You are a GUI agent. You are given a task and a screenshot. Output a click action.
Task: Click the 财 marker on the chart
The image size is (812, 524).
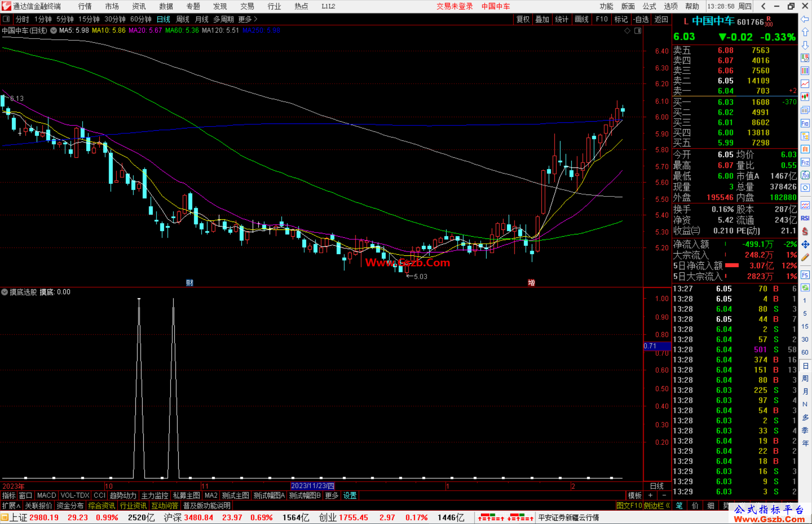coord(189,282)
